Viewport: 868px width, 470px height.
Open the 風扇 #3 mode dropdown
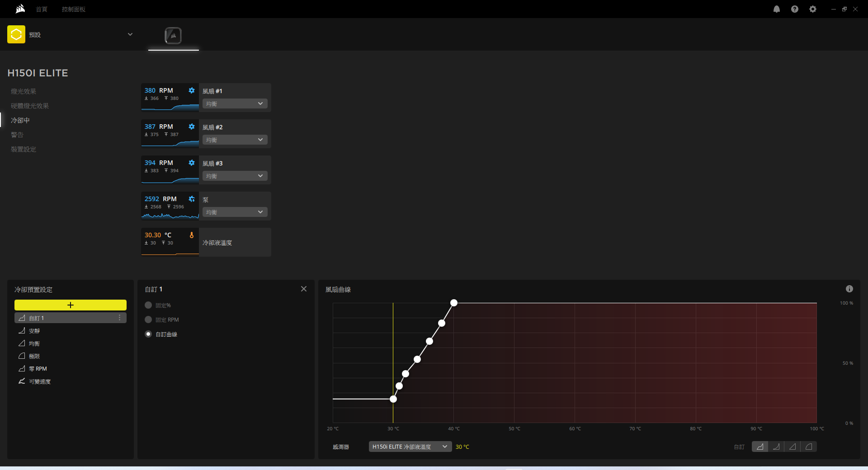pyautogui.click(x=235, y=176)
